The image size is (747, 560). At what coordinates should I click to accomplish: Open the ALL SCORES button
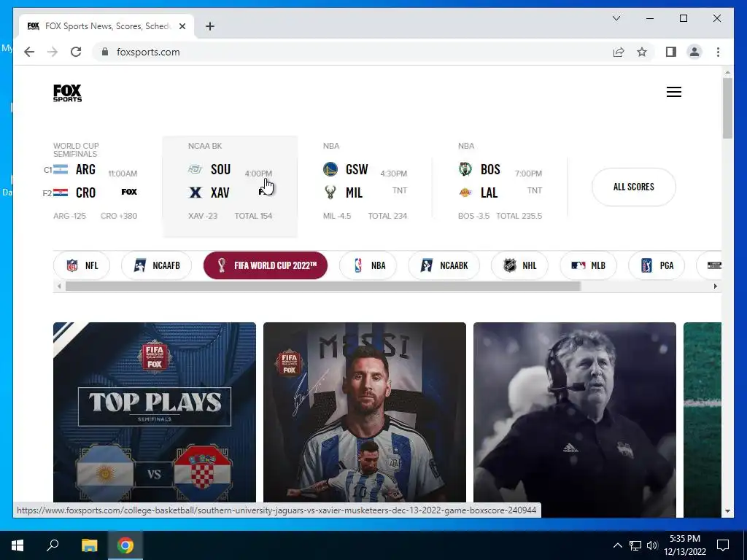[x=634, y=187]
